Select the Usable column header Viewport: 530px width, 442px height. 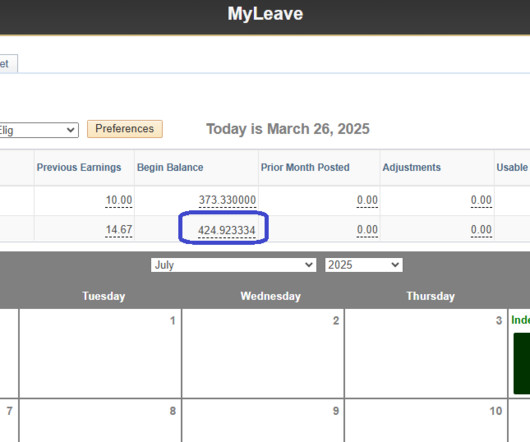(x=512, y=167)
